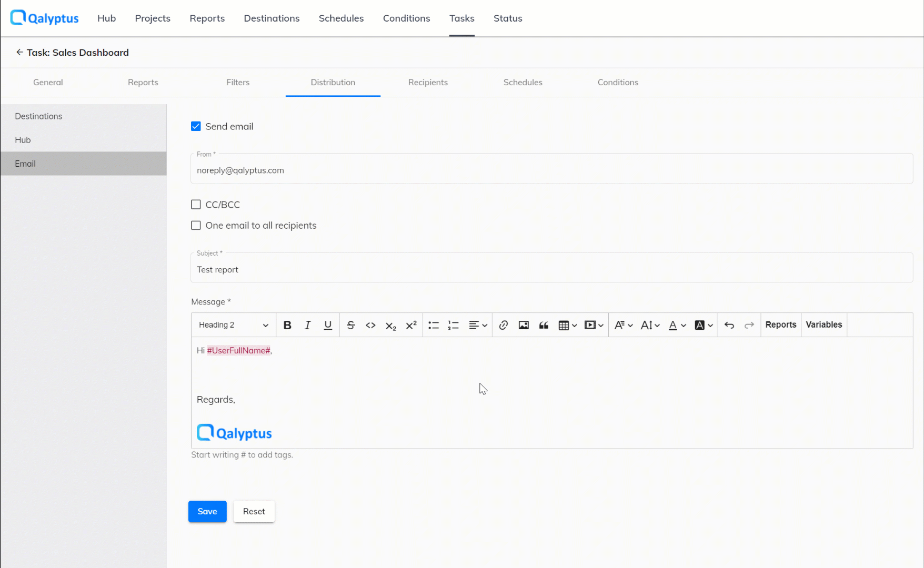
Task: Apply strikethrough formatting
Action: click(x=350, y=324)
